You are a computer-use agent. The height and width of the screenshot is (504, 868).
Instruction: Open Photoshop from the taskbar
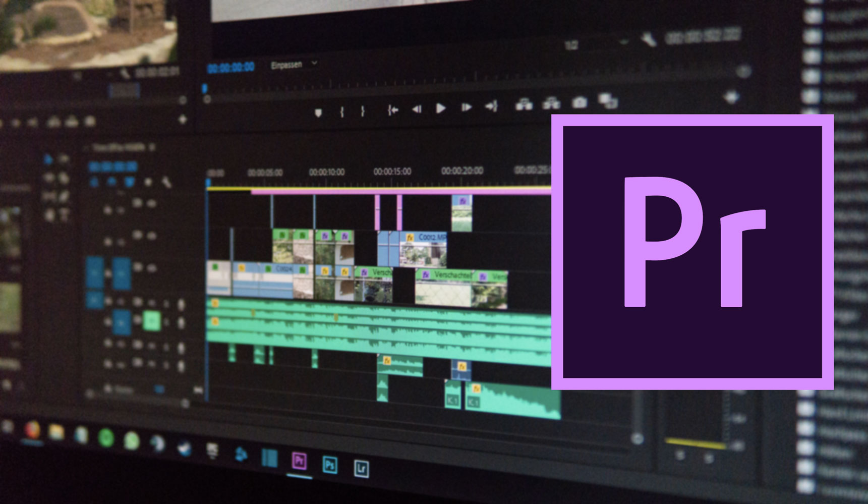coord(330,465)
